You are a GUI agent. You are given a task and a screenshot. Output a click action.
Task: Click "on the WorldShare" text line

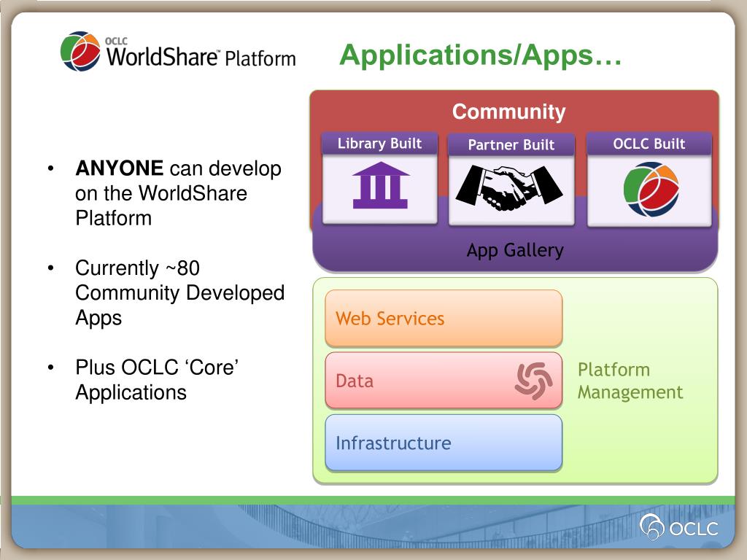coord(161,193)
